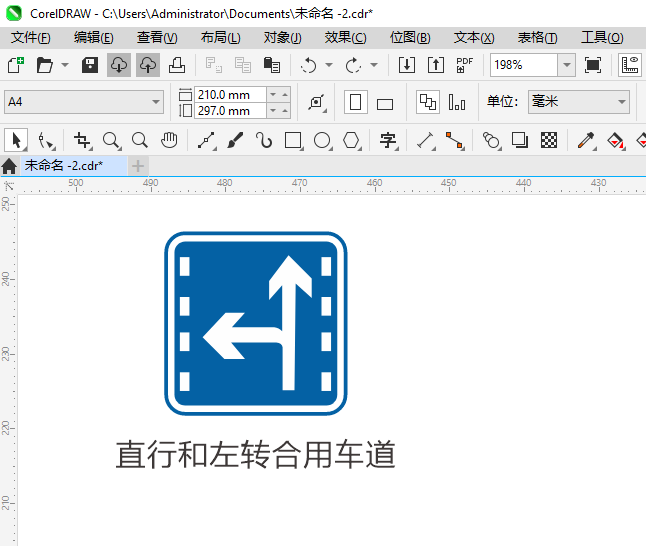This screenshot has height=546, width=646.
Task: Redo the last undone action
Action: click(x=353, y=65)
